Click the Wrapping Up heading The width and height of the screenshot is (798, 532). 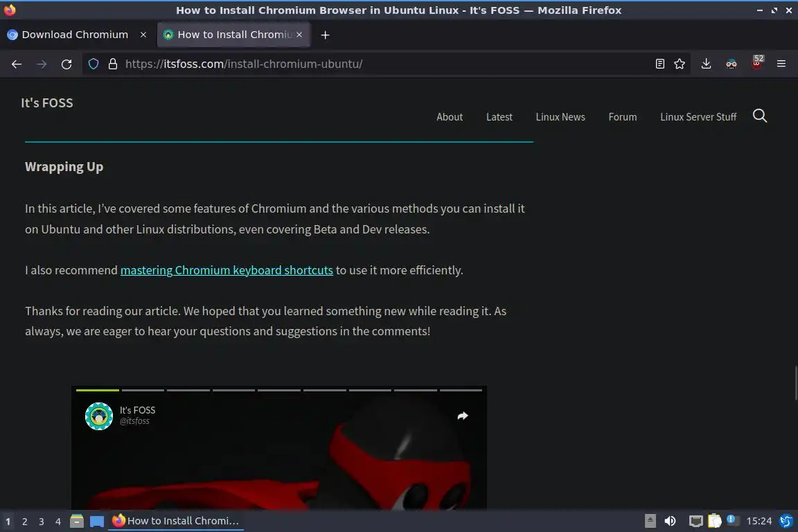tap(64, 167)
